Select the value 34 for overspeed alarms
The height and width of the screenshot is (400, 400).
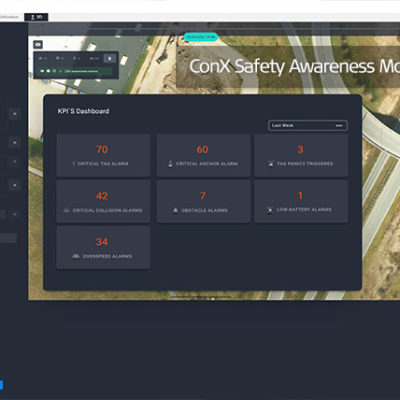click(x=102, y=242)
